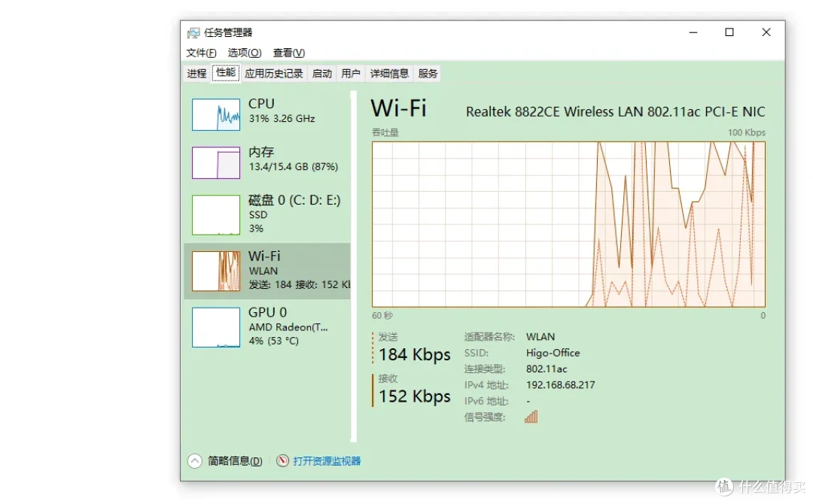Click the Task Manager title bar icon
The width and height of the screenshot is (813, 504).
click(x=193, y=33)
